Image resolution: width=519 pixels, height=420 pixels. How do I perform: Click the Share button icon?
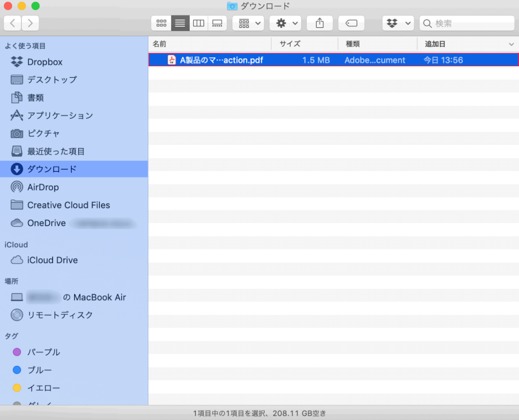(x=319, y=23)
